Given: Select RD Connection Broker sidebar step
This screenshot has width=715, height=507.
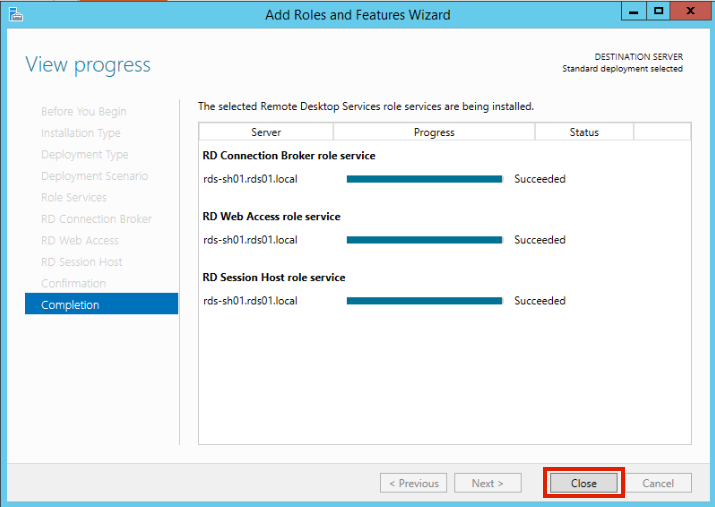Looking at the screenshot, I should 96,219.
